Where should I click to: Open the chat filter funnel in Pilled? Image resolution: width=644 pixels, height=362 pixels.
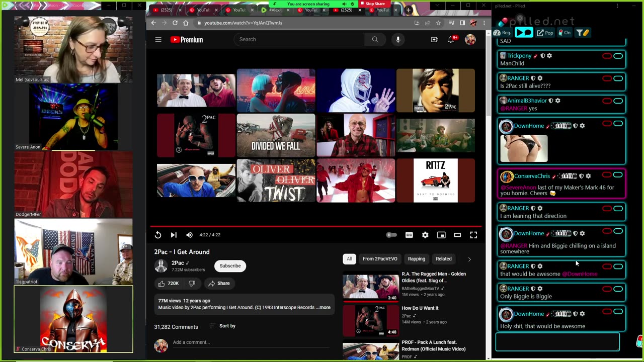[583, 33]
